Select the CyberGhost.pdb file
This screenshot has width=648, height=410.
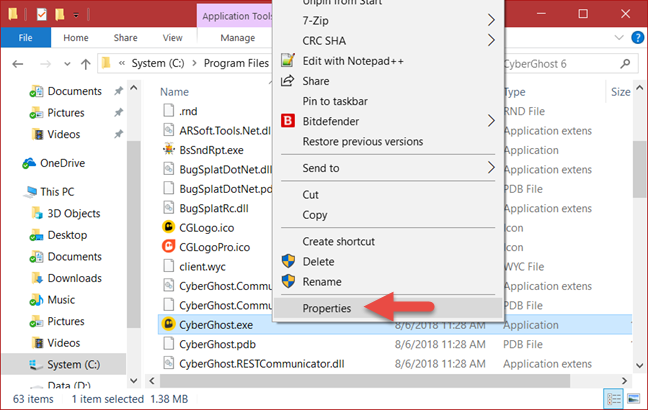(x=217, y=344)
